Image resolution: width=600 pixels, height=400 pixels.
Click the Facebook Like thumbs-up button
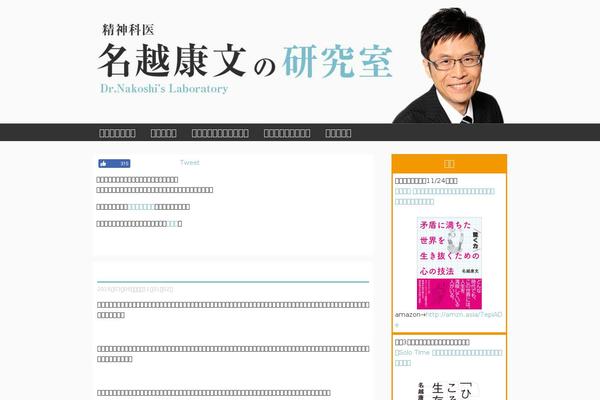tap(114, 164)
